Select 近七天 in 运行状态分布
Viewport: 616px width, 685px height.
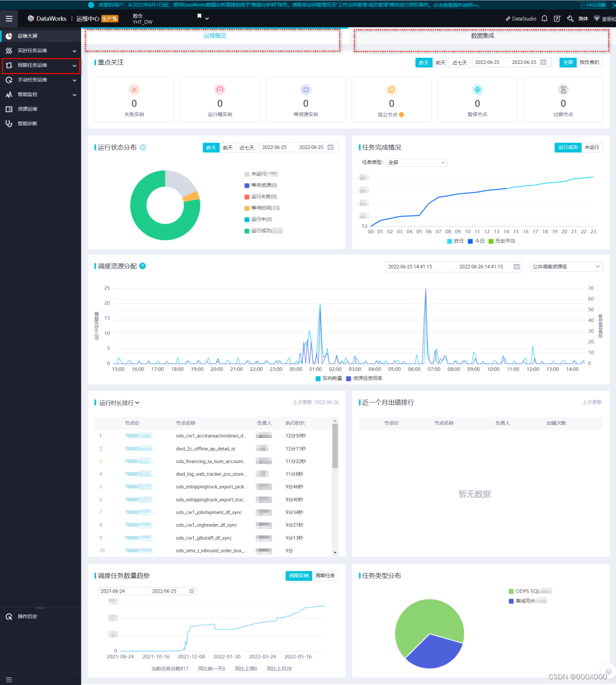click(x=247, y=148)
